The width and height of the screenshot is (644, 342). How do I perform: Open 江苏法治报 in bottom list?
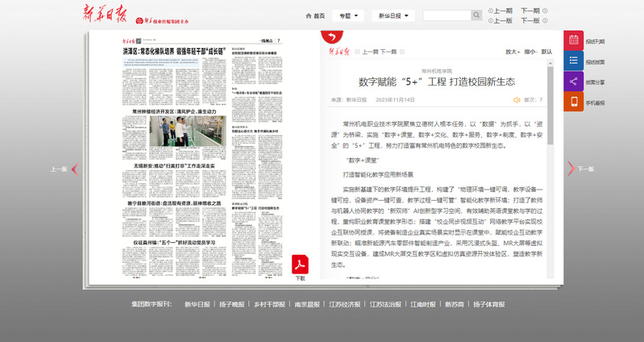click(385, 305)
